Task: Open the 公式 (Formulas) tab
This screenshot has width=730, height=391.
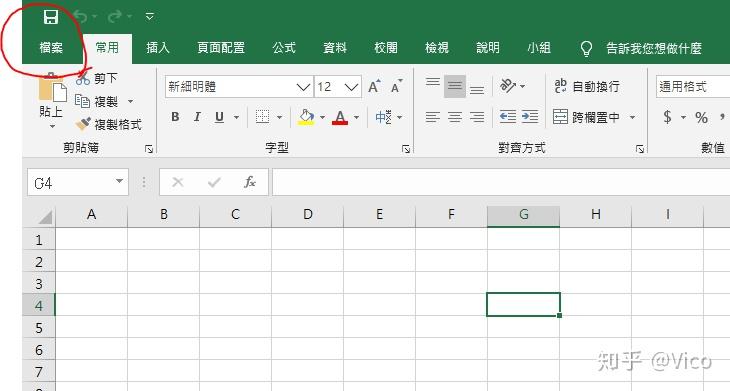Action: coord(284,47)
